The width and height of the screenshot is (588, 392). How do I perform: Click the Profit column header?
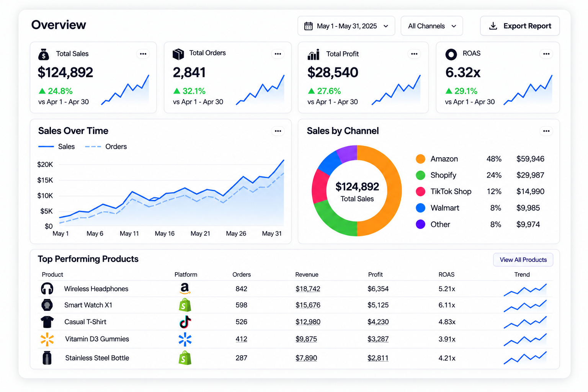pyautogui.click(x=376, y=274)
